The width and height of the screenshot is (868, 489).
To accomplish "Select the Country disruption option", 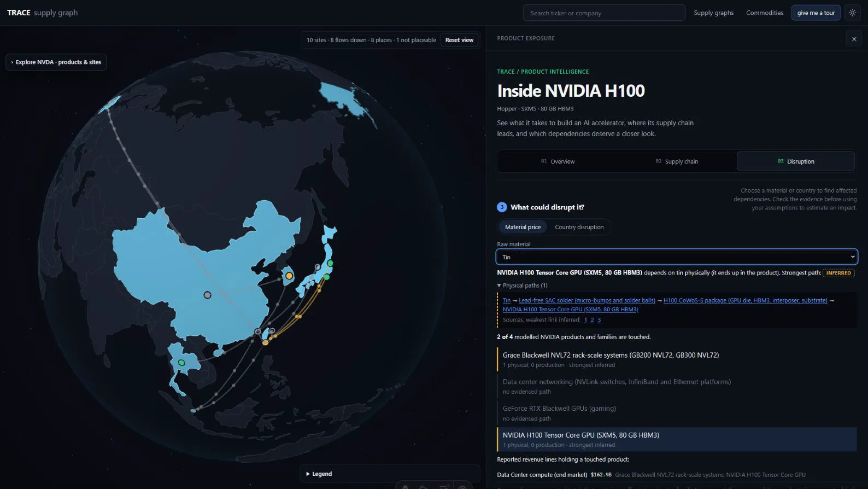I will pyautogui.click(x=579, y=227).
